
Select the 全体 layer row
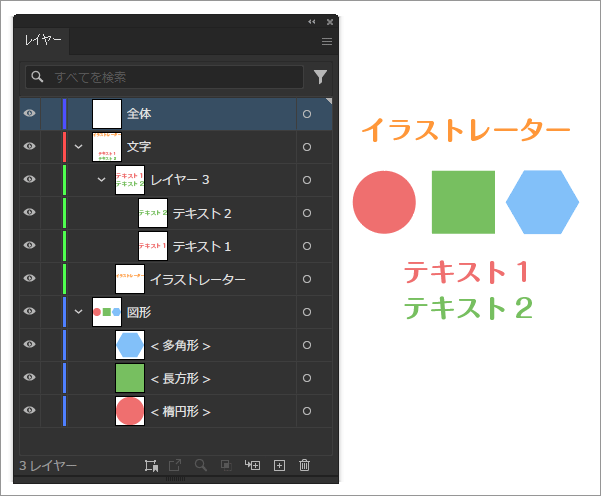pos(176,114)
